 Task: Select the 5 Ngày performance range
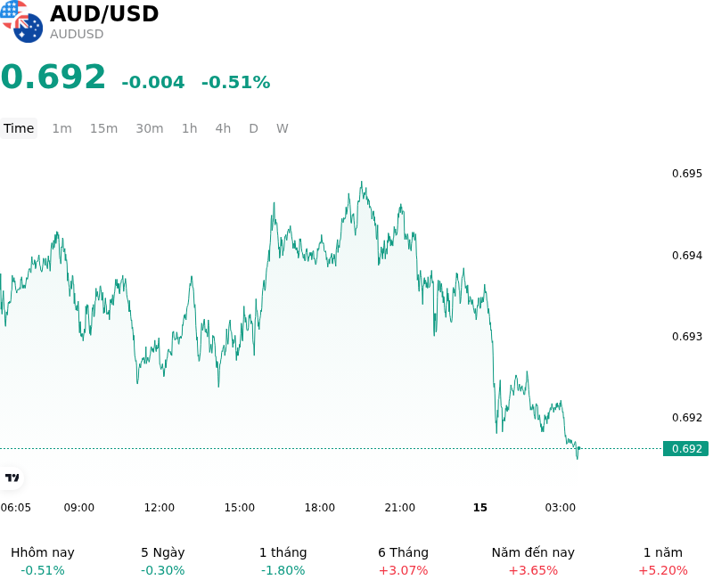pyautogui.click(x=163, y=561)
